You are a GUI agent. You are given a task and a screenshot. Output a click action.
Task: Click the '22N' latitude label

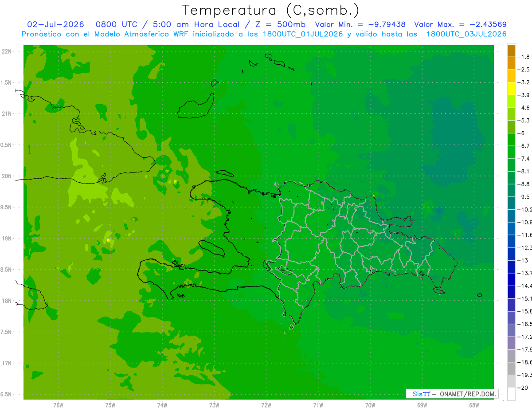click(x=7, y=51)
